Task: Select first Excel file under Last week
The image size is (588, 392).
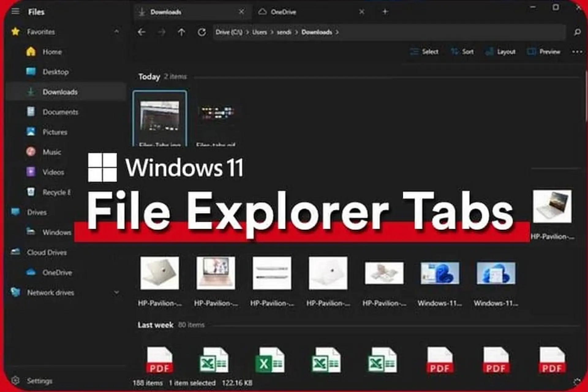Action: (x=214, y=360)
